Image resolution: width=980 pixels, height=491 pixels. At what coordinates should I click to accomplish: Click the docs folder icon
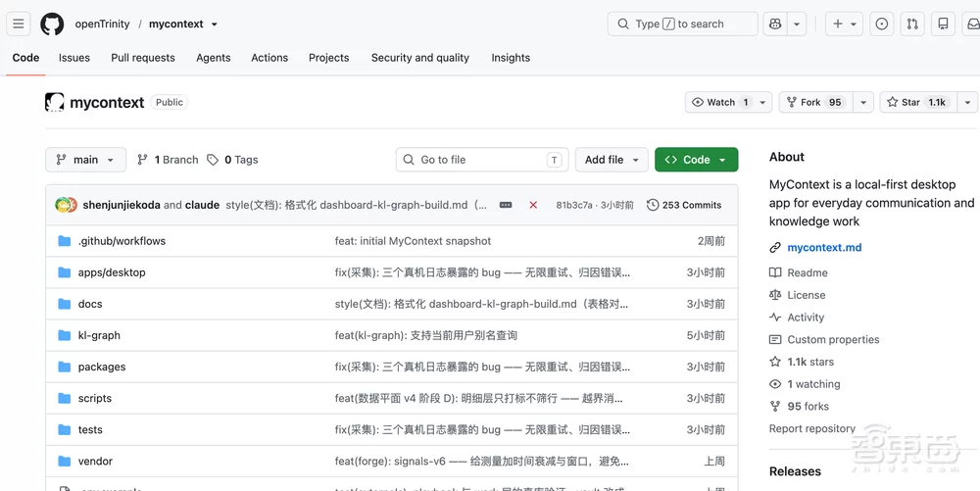(x=65, y=304)
